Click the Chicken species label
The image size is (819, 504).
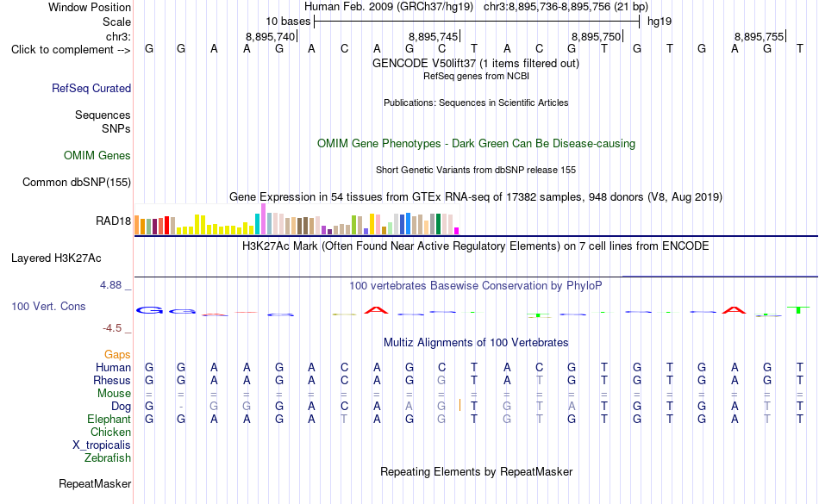click(110, 432)
